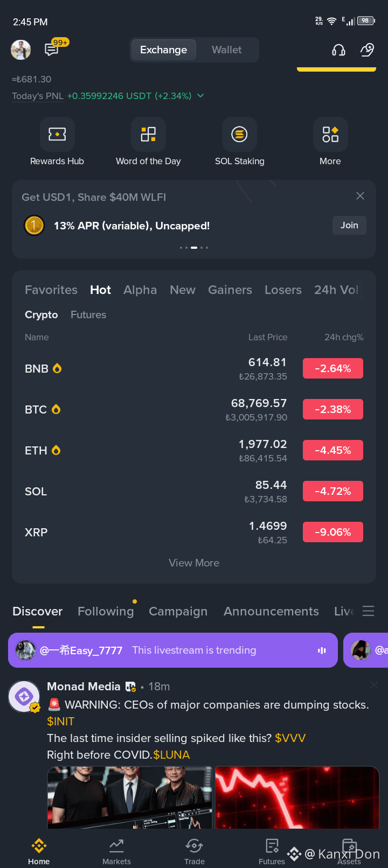Expand Today's PNL dropdown arrow

tap(200, 96)
